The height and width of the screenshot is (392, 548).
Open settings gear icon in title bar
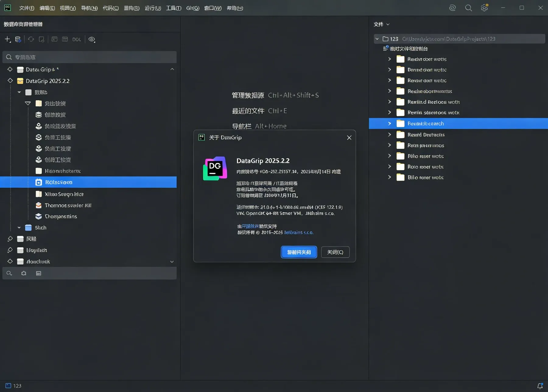(484, 8)
